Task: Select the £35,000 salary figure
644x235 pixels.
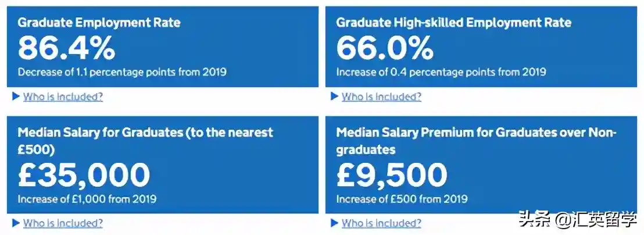Action: click(x=84, y=175)
